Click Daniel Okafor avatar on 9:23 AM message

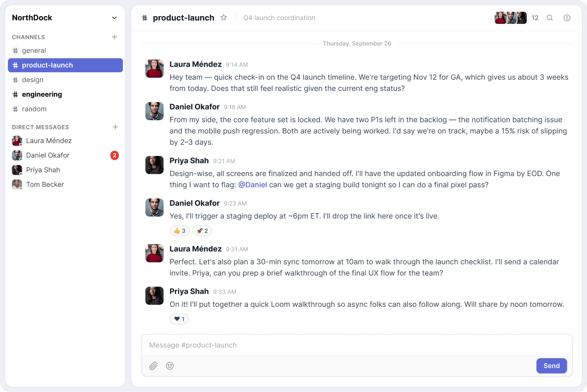coord(154,207)
